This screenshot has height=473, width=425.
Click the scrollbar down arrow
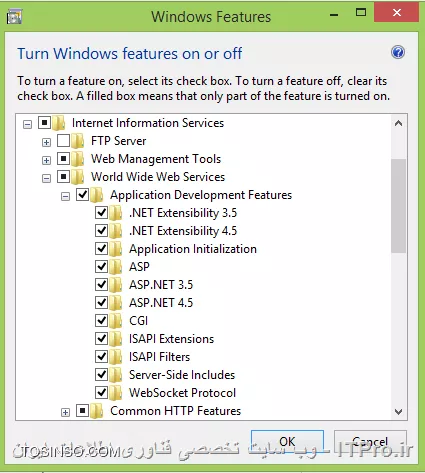pyautogui.click(x=398, y=412)
